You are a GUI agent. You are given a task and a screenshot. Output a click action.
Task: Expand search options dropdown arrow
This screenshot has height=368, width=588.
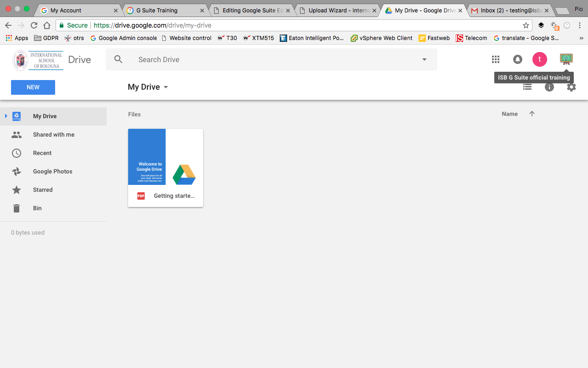click(424, 59)
